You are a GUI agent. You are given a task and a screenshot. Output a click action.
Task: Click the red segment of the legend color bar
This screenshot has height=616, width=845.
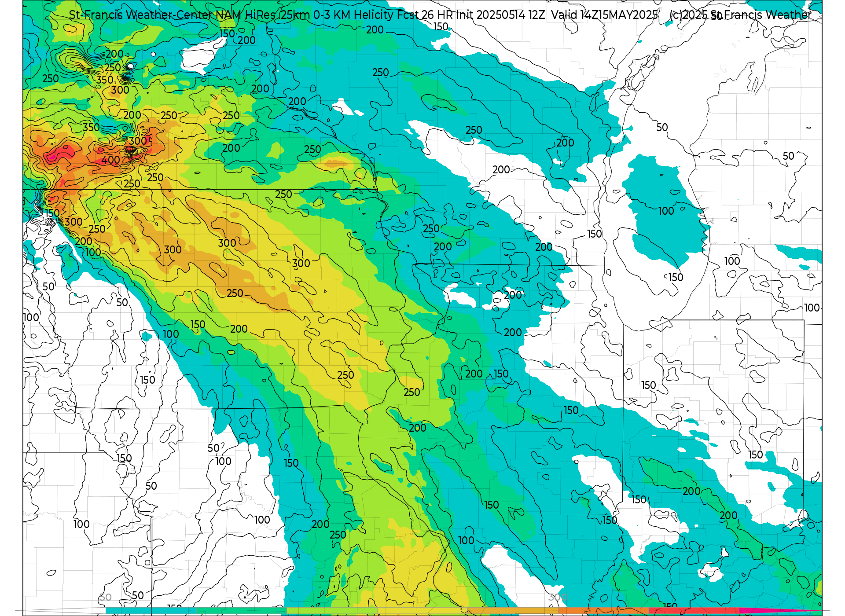(x=694, y=611)
